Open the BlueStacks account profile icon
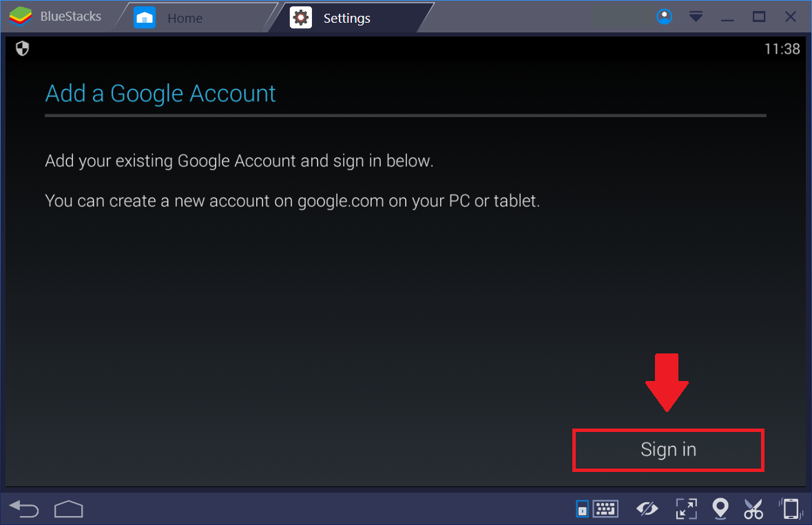This screenshot has width=812, height=525. [665, 17]
